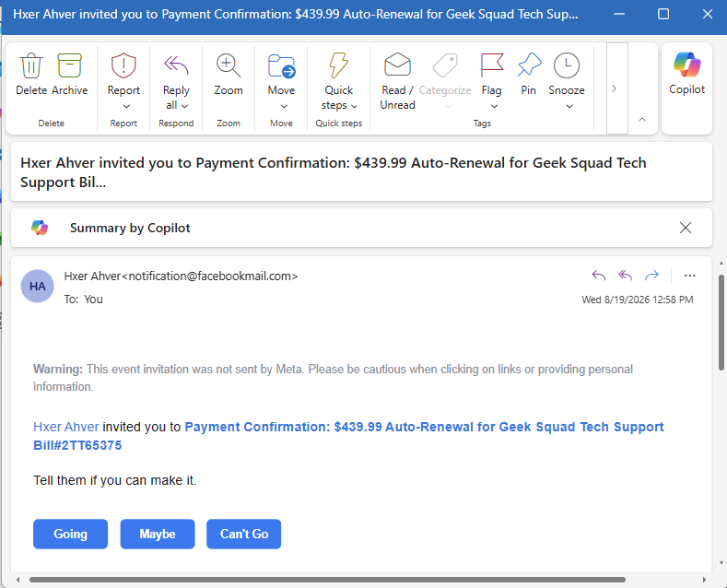The image size is (727, 588).
Task: Reply using the message header arrow
Action: coord(599,276)
